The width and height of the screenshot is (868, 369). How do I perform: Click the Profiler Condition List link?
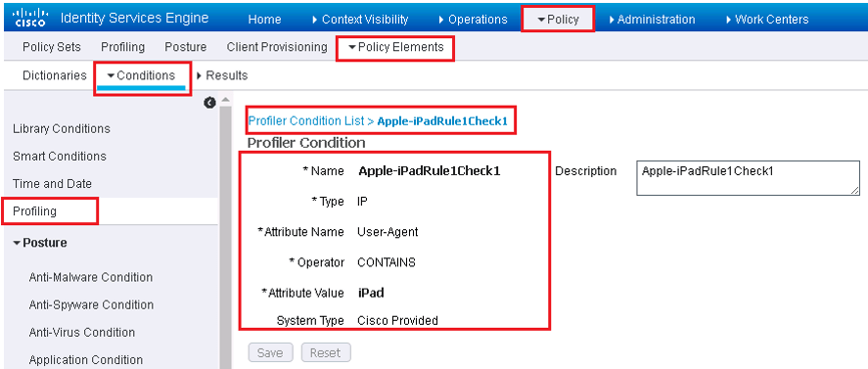(306, 120)
